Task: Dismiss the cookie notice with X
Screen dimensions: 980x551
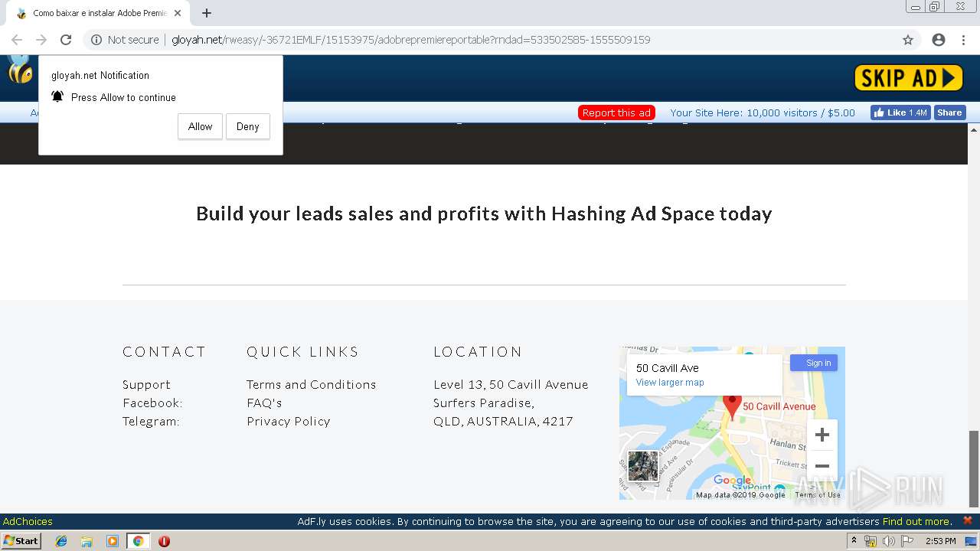Action: click(967, 520)
